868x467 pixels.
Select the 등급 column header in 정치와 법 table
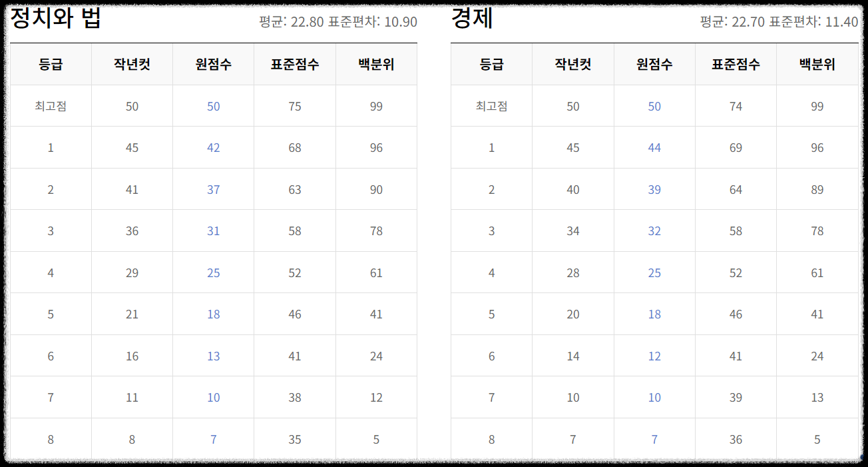51,63
